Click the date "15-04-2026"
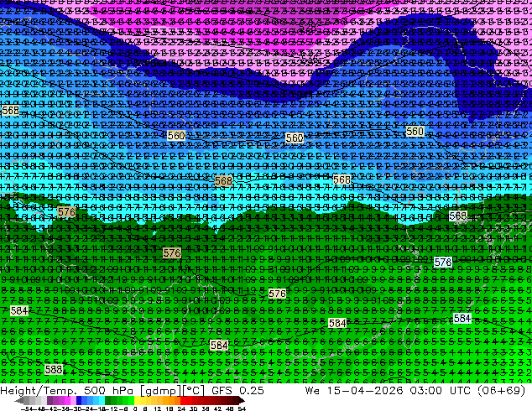This screenshot has width=532, height=411. [x=365, y=391]
